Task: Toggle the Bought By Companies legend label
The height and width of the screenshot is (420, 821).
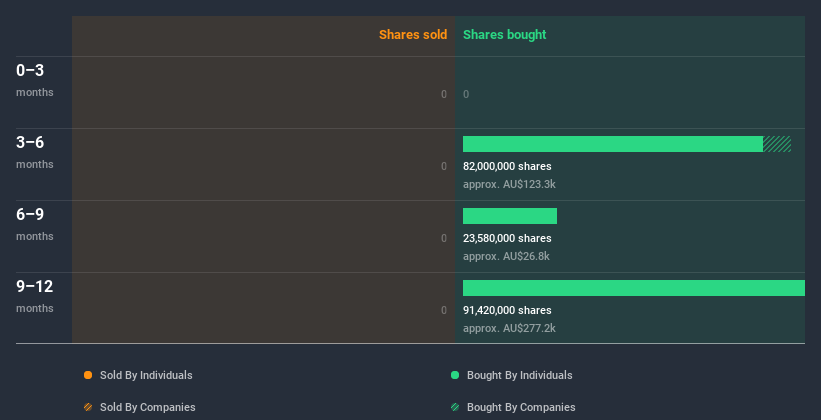Action: 521,407
